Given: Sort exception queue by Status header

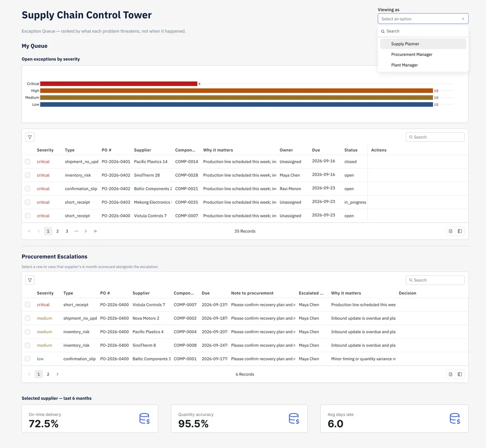Looking at the screenshot, I should pyautogui.click(x=351, y=150).
